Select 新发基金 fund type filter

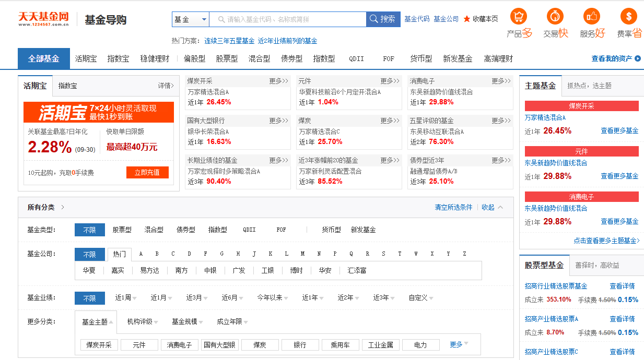click(363, 230)
